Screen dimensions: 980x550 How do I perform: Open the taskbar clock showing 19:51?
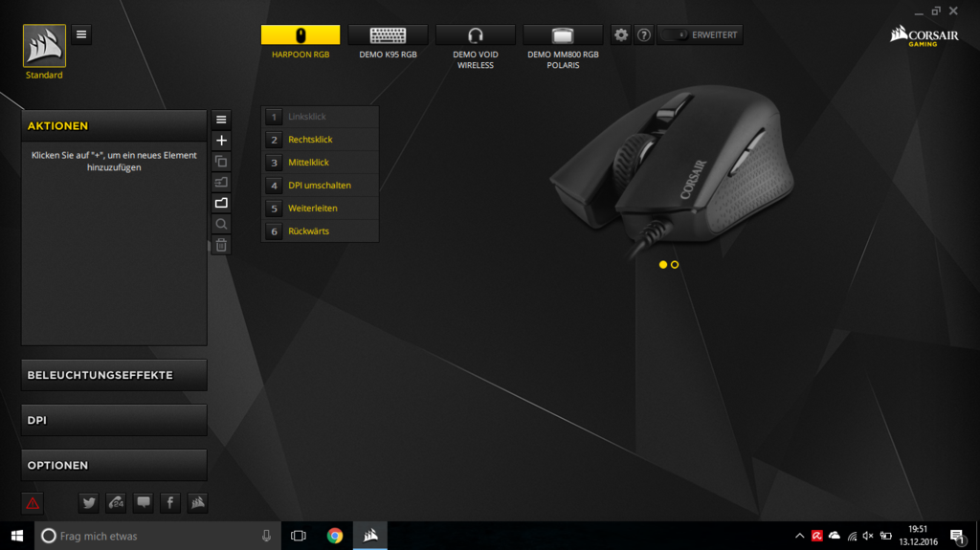tap(918, 536)
